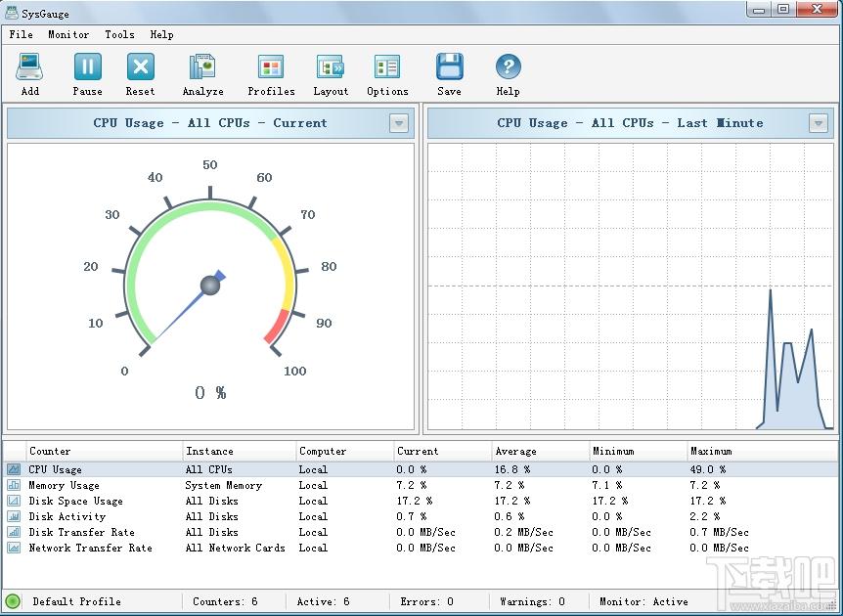Click the System Memory instance cell
Image resolution: width=843 pixels, height=616 pixels.
(x=224, y=485)
